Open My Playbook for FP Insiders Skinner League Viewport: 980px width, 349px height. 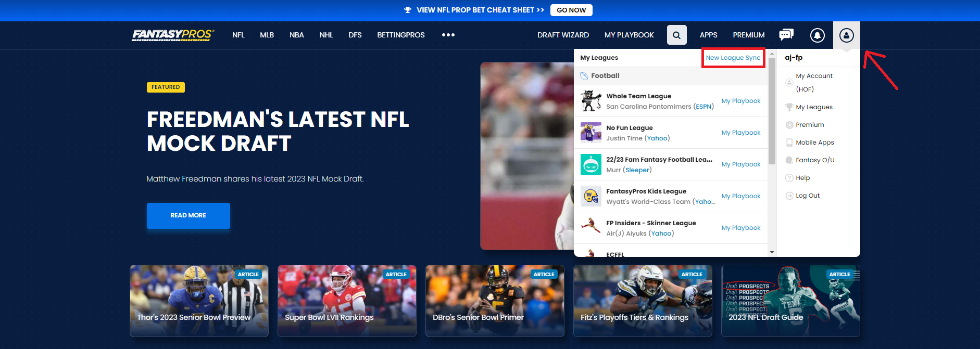[741, 228]
